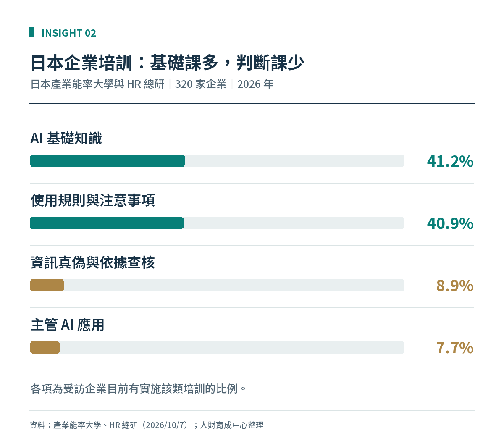Click the 41.2% value
This screenshot has width=504, height=441.
coord(450,161)
